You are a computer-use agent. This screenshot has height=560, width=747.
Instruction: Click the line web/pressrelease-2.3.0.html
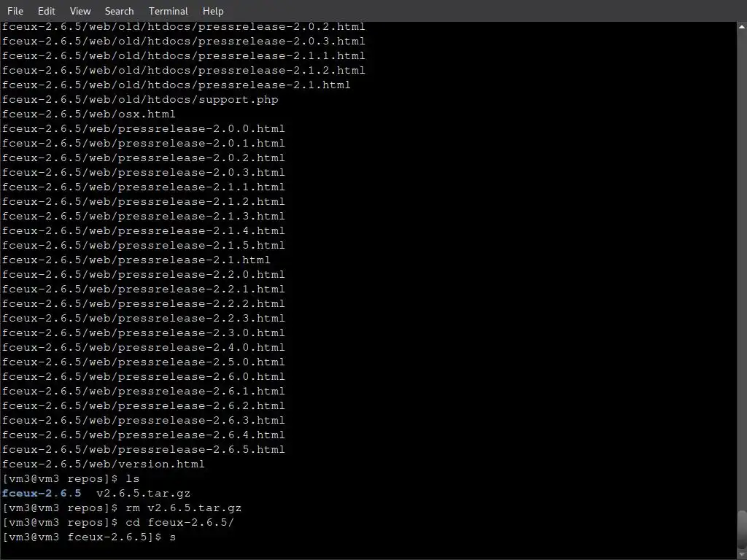pos(144,332)
